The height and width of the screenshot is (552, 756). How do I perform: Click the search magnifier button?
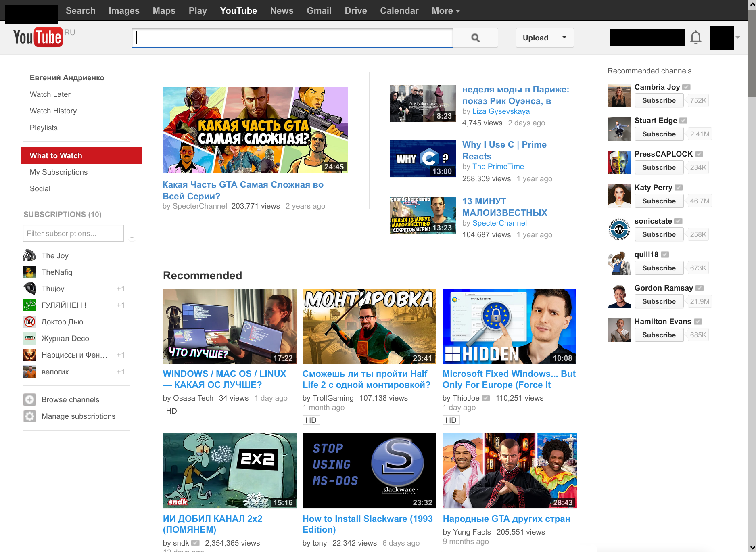pyautogui.click(x=476, y=38)
